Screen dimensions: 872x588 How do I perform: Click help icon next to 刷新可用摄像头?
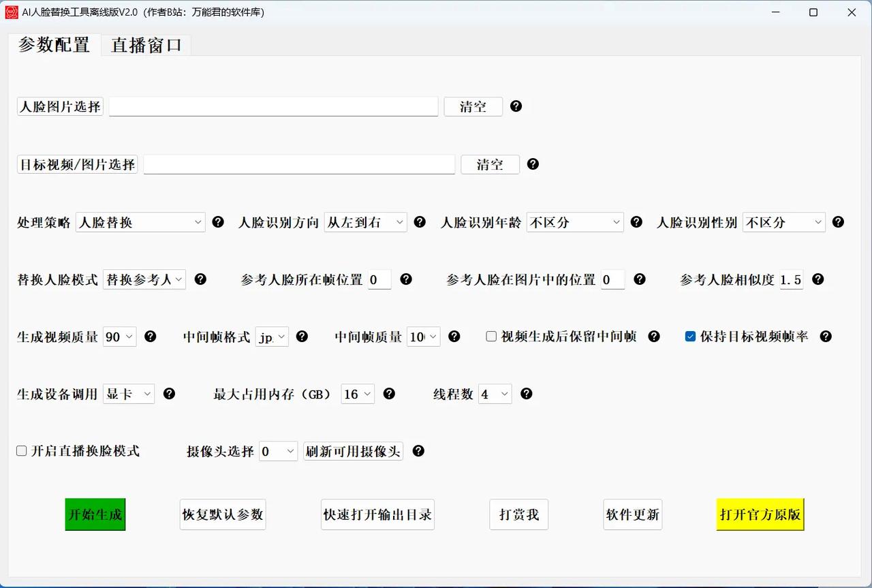click(418, 451)
